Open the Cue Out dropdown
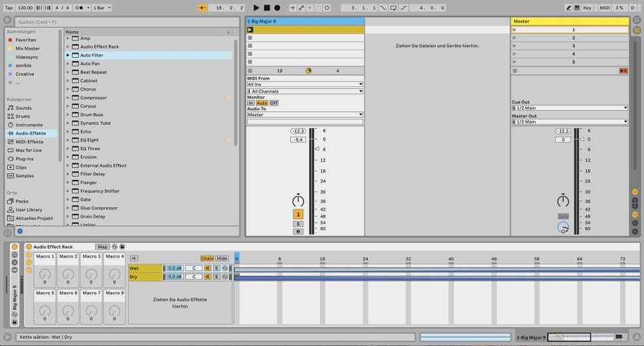This screenshot has height=346, width=644. 570,108
